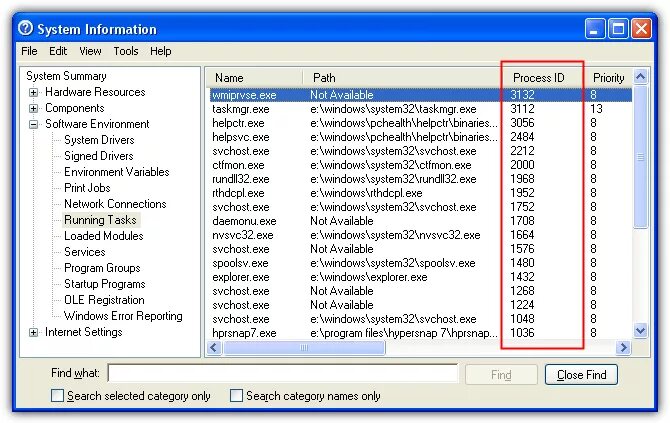This screenshot has width=670, height=423.
Task: Open the OLE Registration category
Action: (x=104, y=300)
